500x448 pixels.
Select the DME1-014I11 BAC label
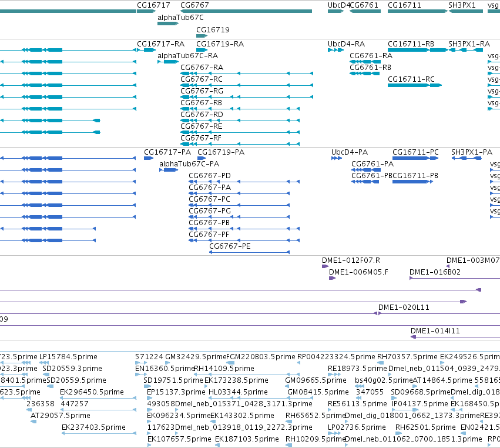[x=435, y=331]
